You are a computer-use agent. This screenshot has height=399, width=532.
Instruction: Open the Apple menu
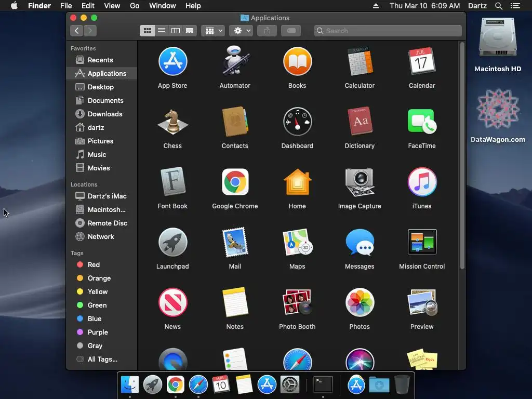click(x=14, y=6)
